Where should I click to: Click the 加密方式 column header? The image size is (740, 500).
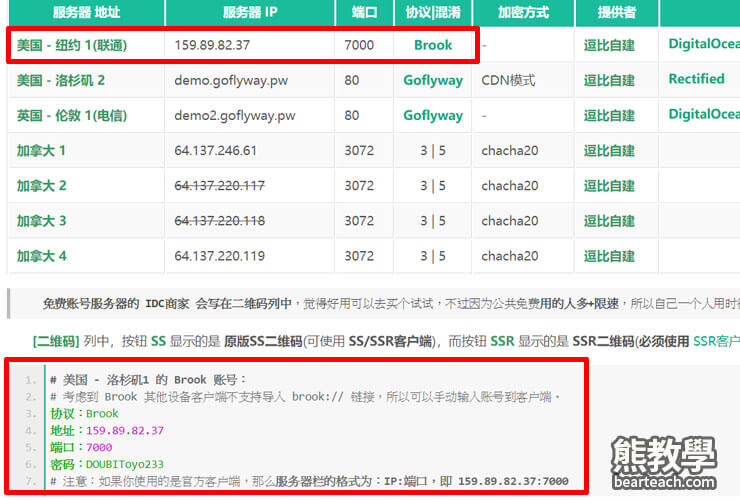coord(523,13)
